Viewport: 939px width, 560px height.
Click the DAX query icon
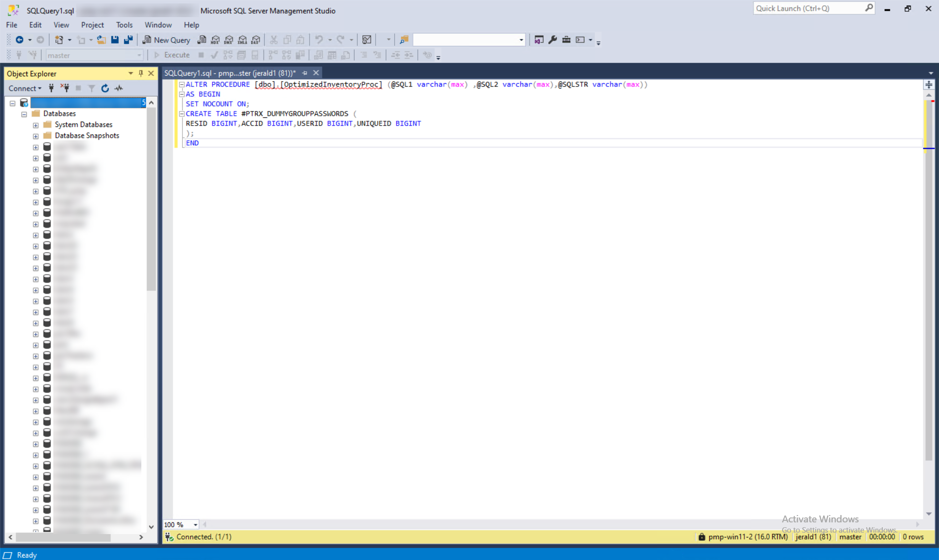(x=256, y=40)
